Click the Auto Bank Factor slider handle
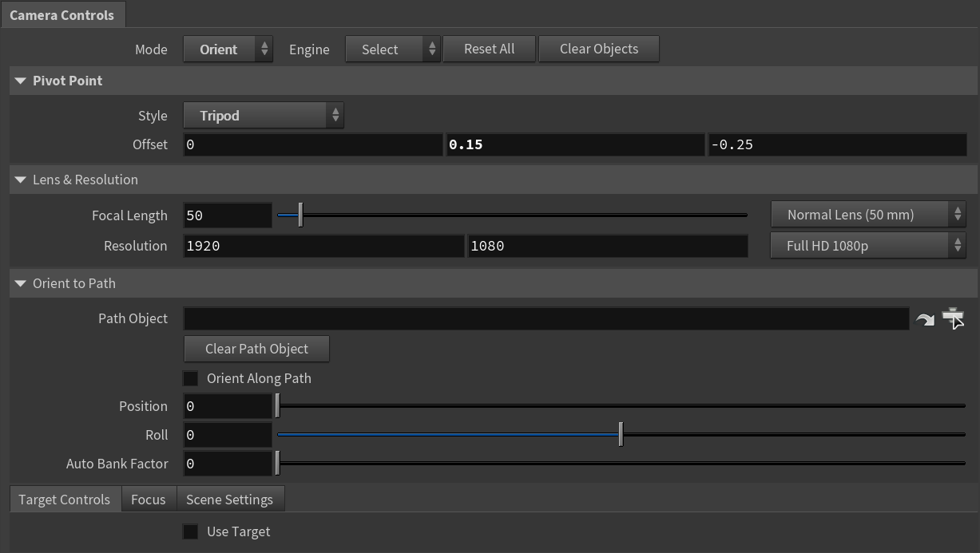This screenshot has width=980, height=553. [277, 464]
